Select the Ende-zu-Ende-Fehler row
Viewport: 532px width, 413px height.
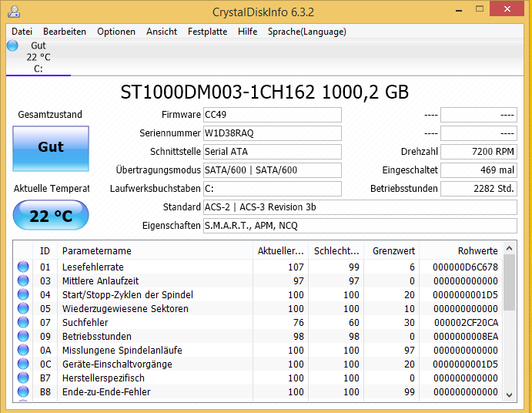259,392
